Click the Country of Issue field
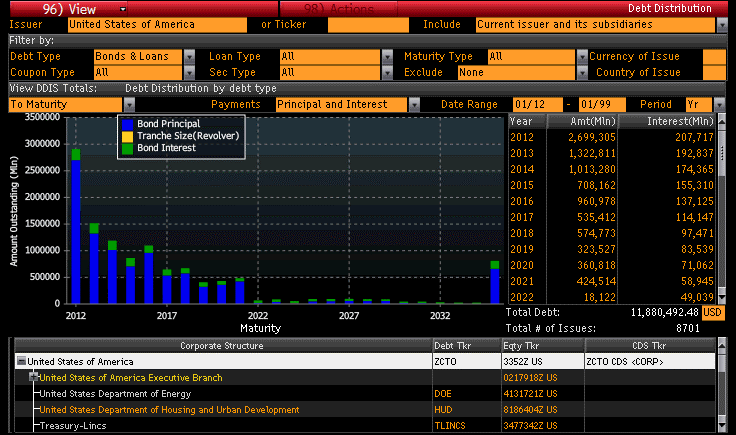Image resolution: width=736 pixels, height=435 pixels. point(714,73)
